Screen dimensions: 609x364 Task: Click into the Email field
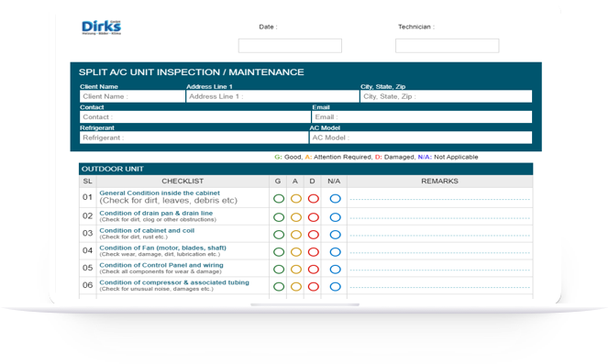point(422,117)
